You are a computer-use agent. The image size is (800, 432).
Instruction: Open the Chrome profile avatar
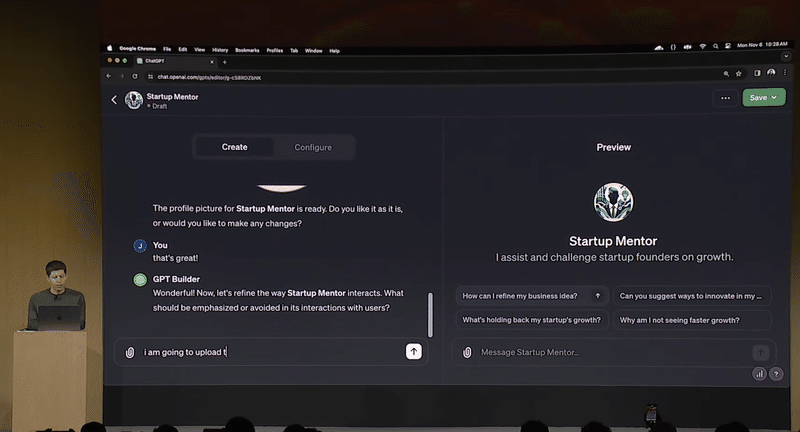coord(771,73)
